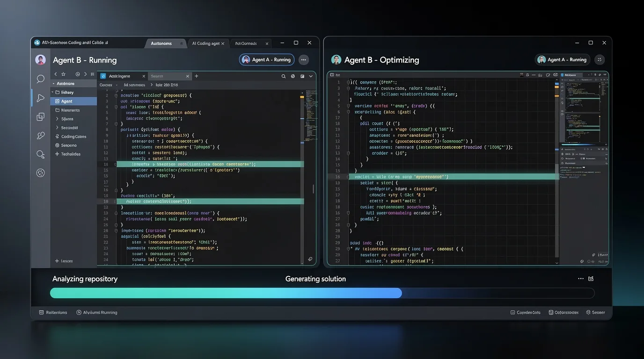This screenshot has height=359, width=644.
Task: Close the second greyed editor file tab
Action: pos(187,76)
